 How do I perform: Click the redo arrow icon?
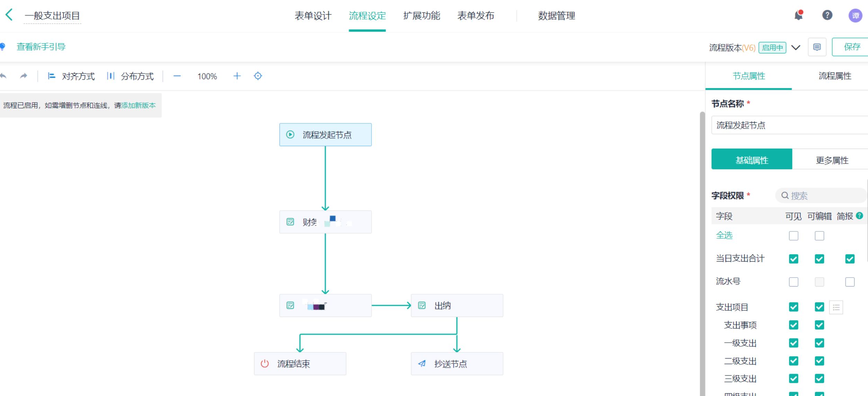click(23, 76)
